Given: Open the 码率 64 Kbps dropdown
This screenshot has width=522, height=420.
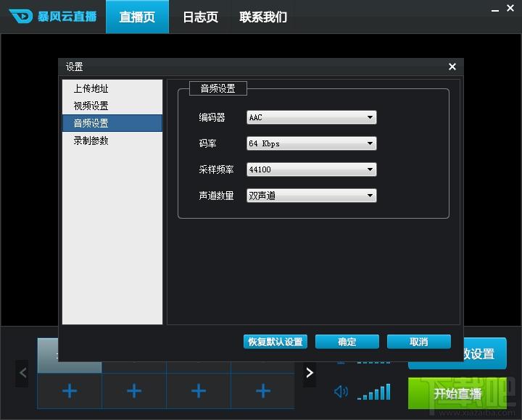Looking at the screenshot, I should [x=312, y=143].
